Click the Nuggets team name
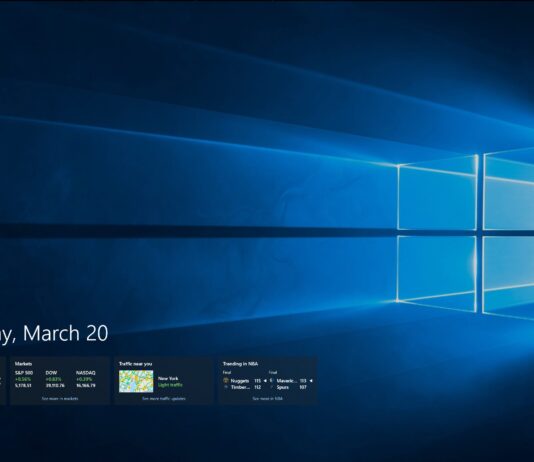Viewport: 534px width, 462px height. pos(240,381)
